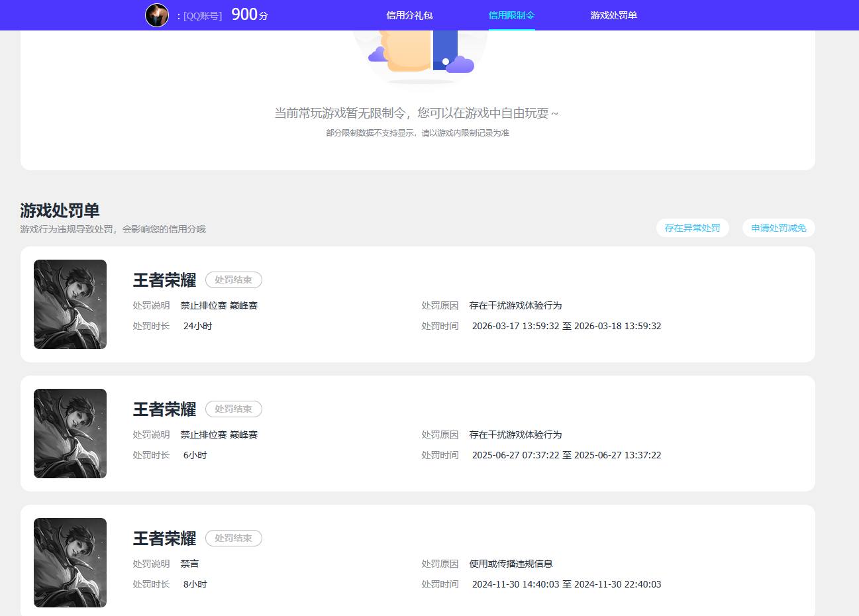859x616 pixels.
Task: Click the user avatar in header
Action: (x=157, y=15)
